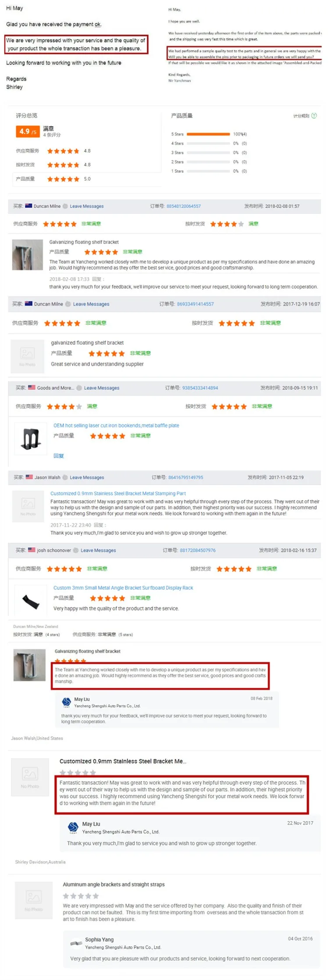Click the reply link under bookends review
This screenshot has width=329, height=980.
click(x=59, y=456)
